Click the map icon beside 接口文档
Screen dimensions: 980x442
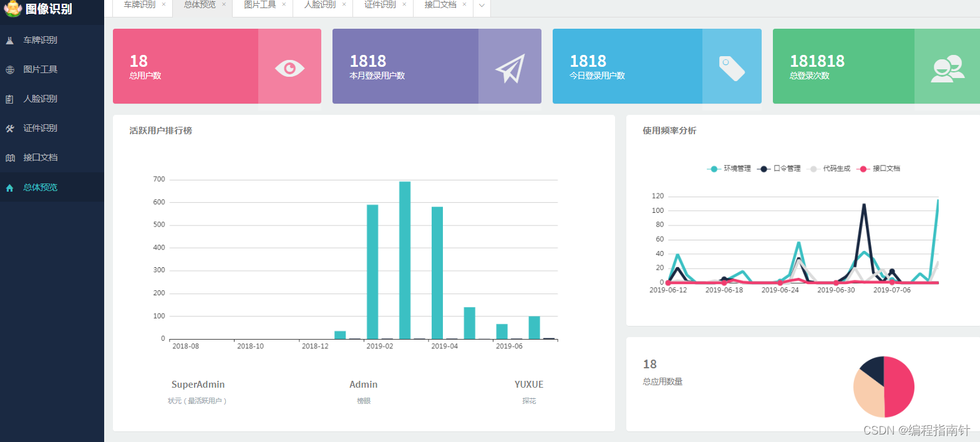(10, 158)
